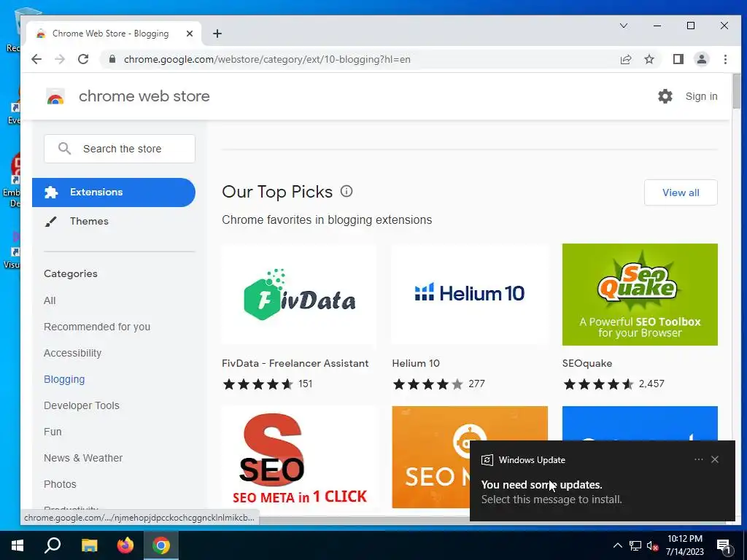Image resolution: width=747 pixels, height=560 pixels.
Task: Click the View all button
Action: pyautogui.click(x=681, y=192)
